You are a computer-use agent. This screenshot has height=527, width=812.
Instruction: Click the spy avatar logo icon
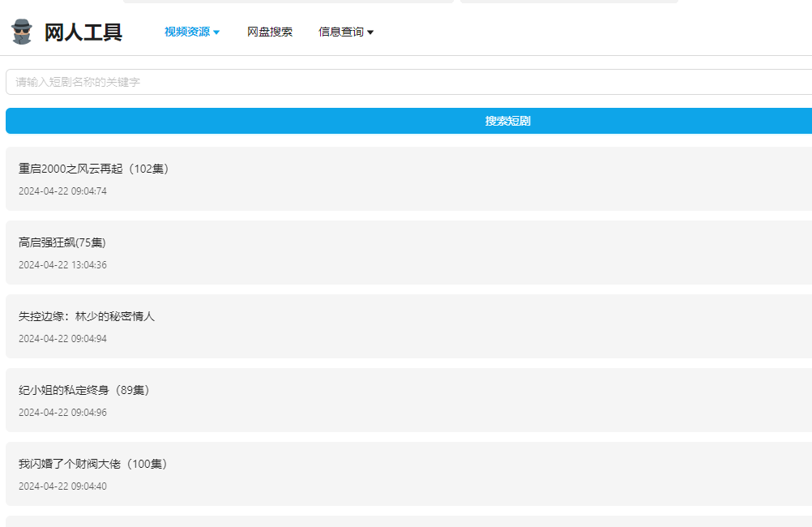coord(21,32)
